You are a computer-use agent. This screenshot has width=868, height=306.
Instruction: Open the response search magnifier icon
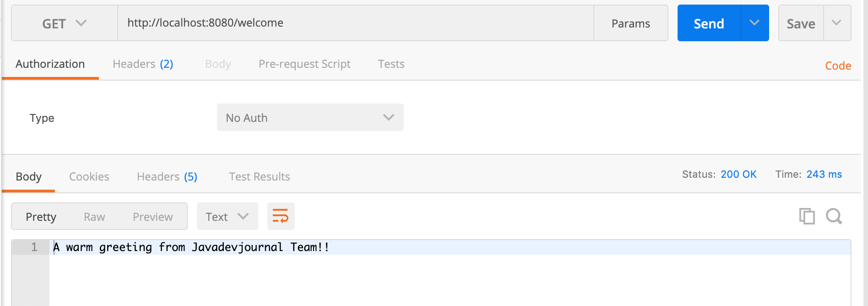point(834,216)
